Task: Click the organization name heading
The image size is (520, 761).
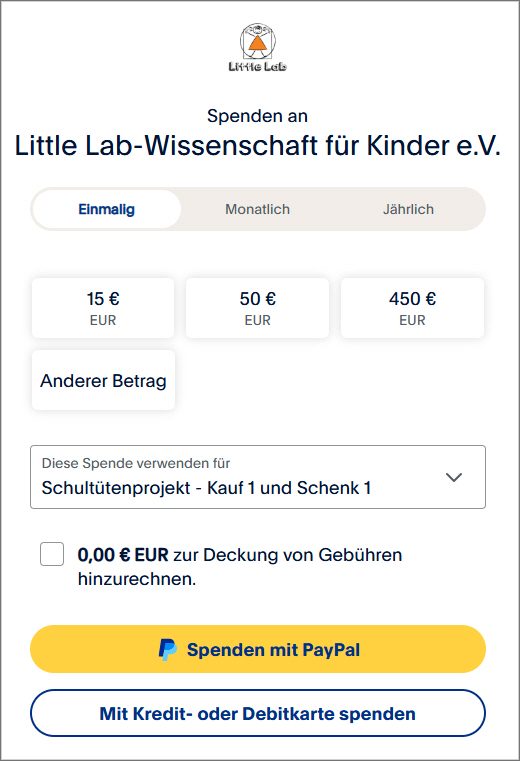Action: 258,145
